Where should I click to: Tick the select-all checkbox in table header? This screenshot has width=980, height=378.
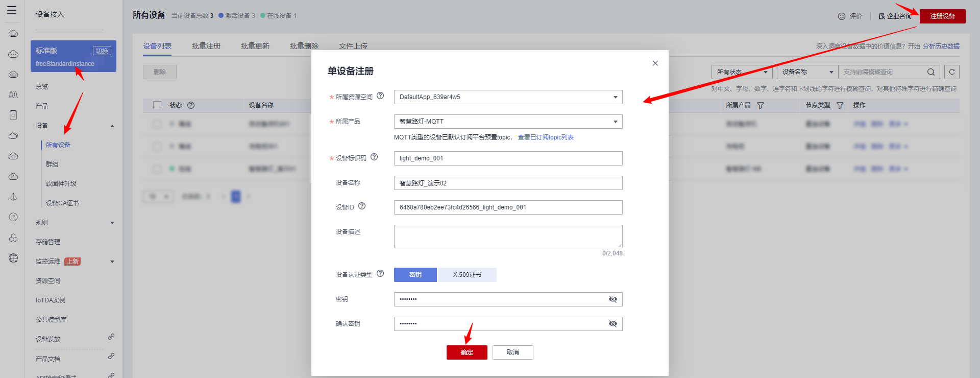click(157, 105)
